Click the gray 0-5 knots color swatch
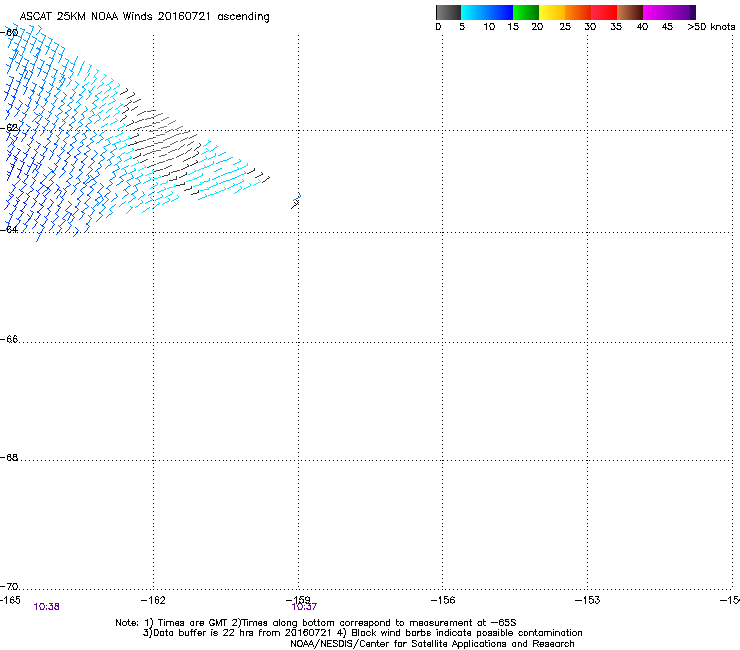740x650 pixels. tap(449, 12)
